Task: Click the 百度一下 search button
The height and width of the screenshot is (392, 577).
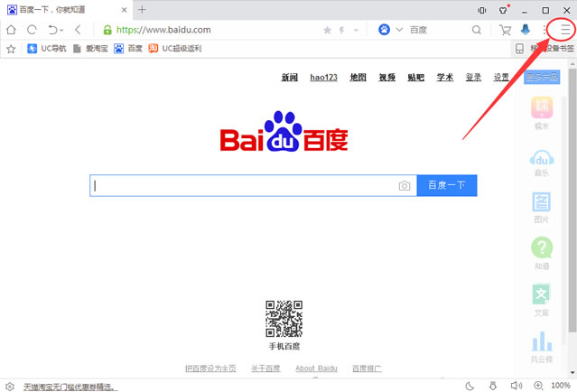Action: [x=447, y=185]
